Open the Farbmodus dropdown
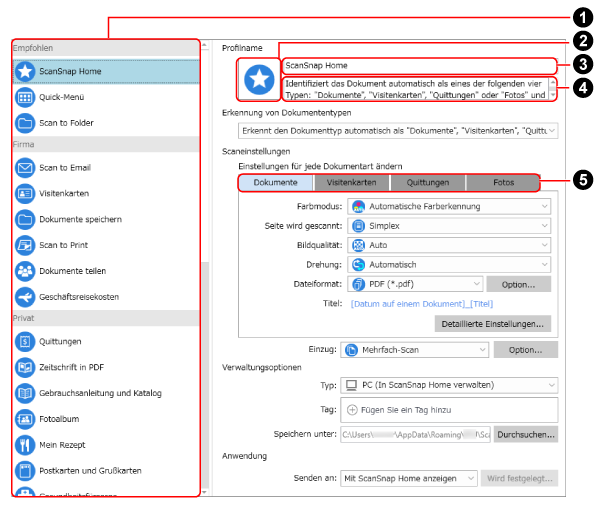This screenshot has width=595, height=519. (x=449, y=206)
